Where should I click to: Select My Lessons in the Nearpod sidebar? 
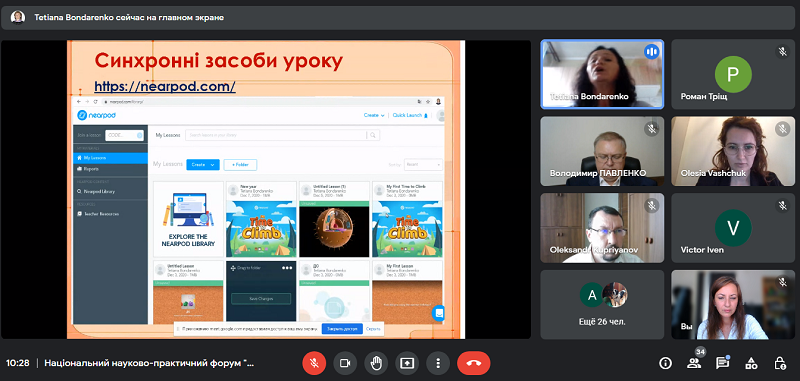click(110, 158)
